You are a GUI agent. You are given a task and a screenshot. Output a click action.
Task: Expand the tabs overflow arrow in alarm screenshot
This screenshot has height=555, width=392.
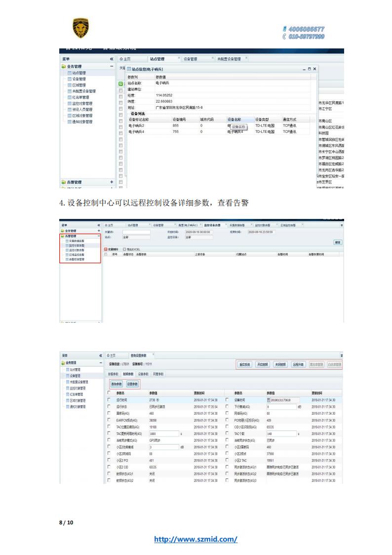342,225
